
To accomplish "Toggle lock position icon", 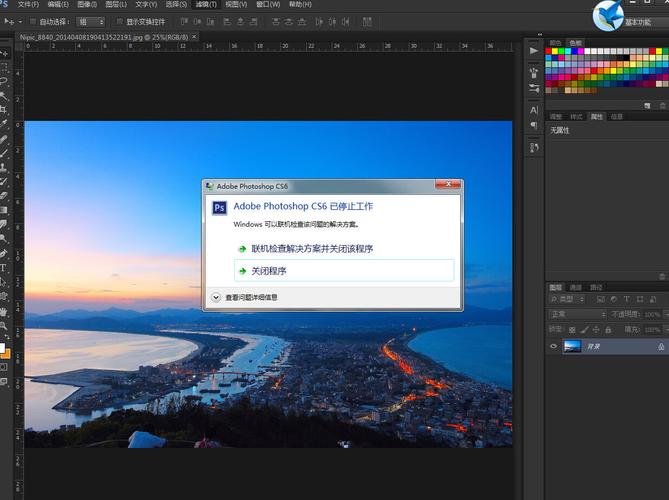I will (x=596, y=330).
